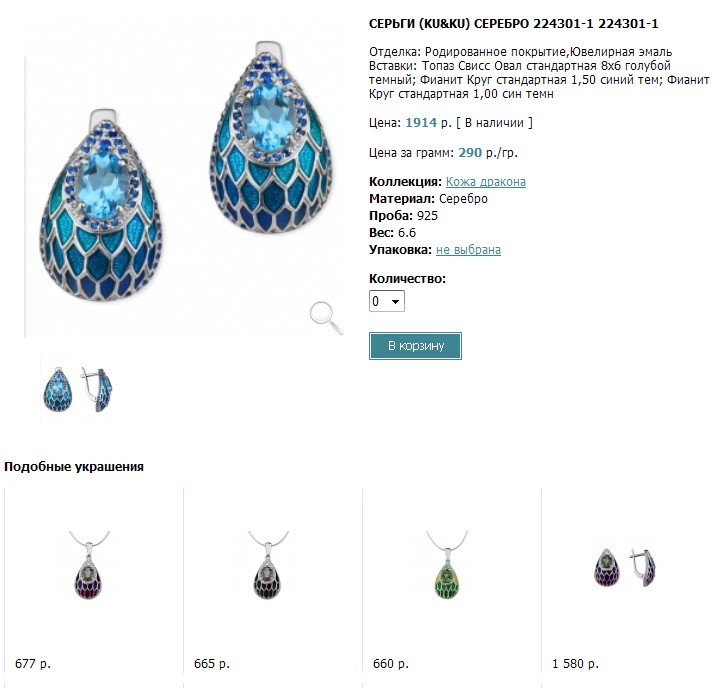The image size is (719, 688).
Task: Click the 660 р. price label
Action: tap(391, 664)
